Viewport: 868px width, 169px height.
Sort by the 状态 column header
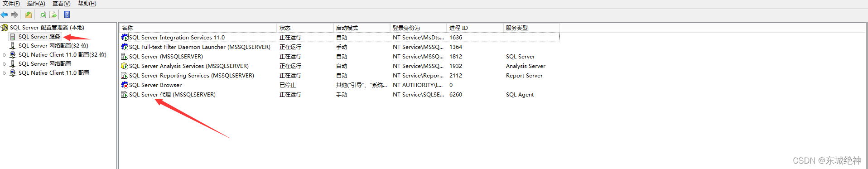[x=305, y=28]
